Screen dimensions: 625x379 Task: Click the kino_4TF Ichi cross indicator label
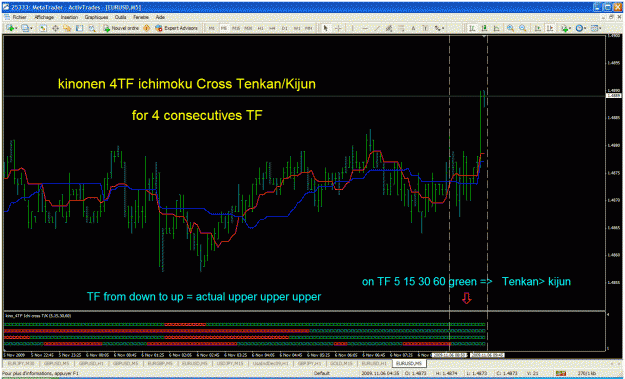pyautogui.click(x=38, y=316)
